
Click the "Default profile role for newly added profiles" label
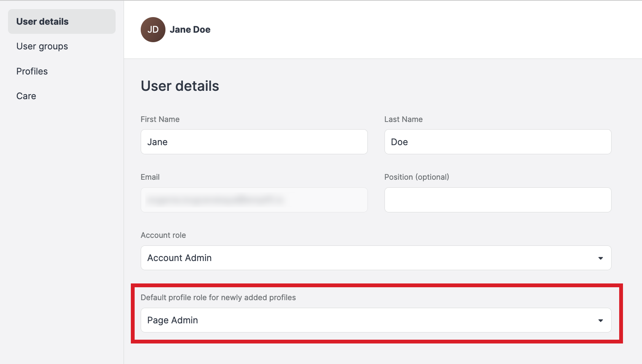[x=218, y=298]
